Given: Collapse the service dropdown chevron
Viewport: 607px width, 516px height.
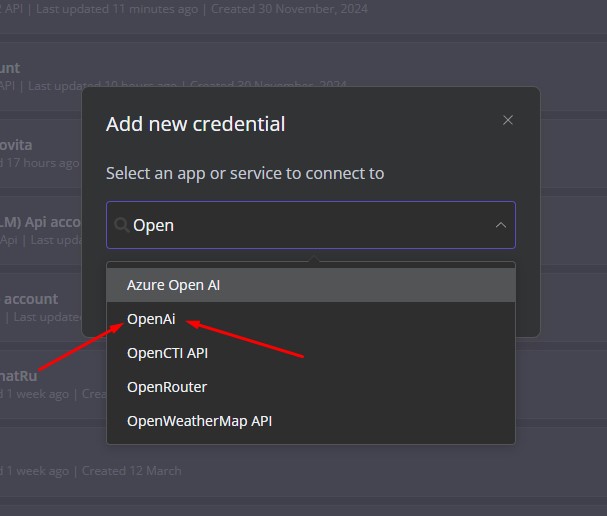Looking at the screenshot, I should click(x=501, y=225).
